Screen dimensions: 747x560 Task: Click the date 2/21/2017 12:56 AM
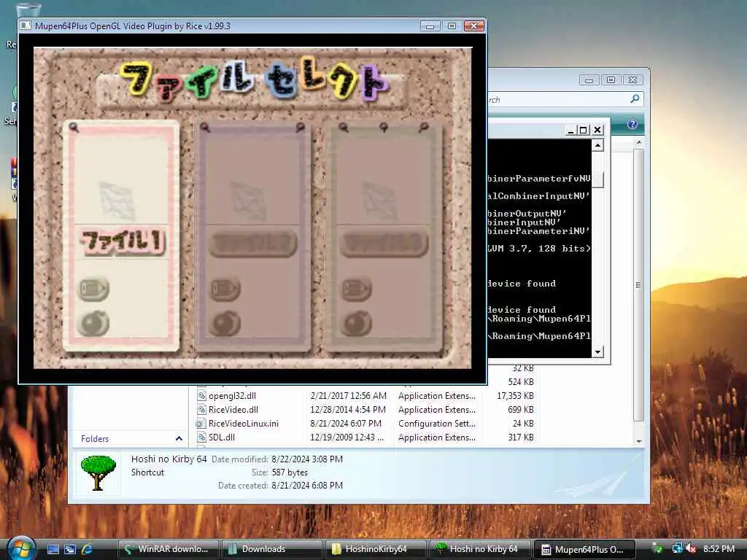(348, 396)
